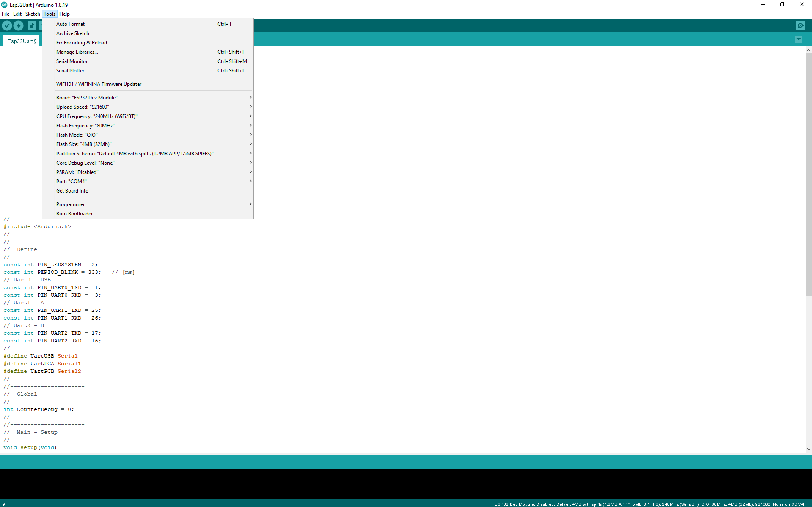This screenshot has width=812, height=507.
Task: Click the line number 9 in status bar
Action: (3, 504)
